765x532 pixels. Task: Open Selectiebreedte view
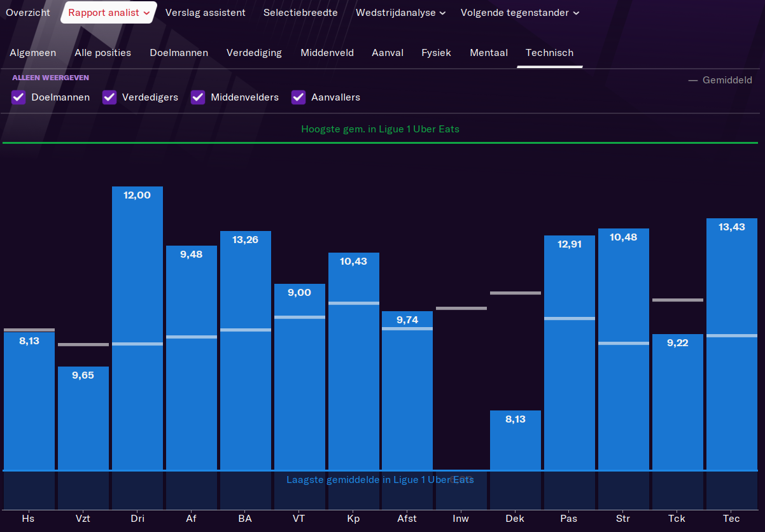pyautogui.click(x=300, y=13)
